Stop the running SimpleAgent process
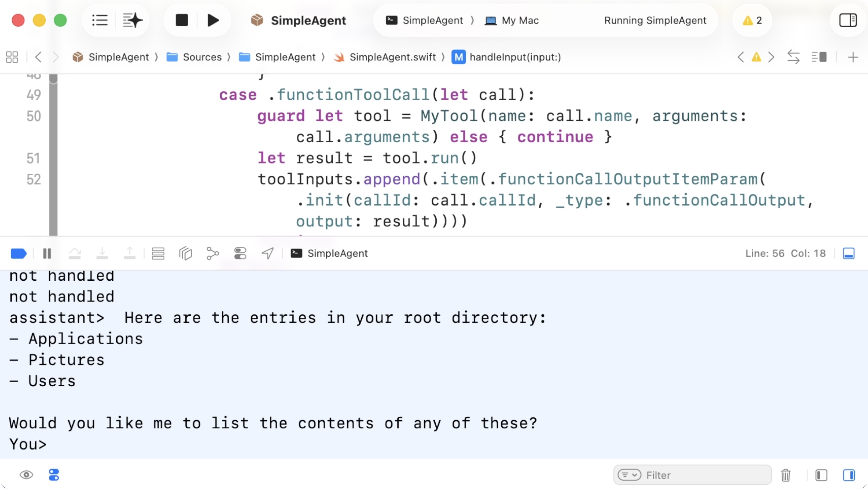Viewport: 868px width, 489px height. tap(182, 20)
